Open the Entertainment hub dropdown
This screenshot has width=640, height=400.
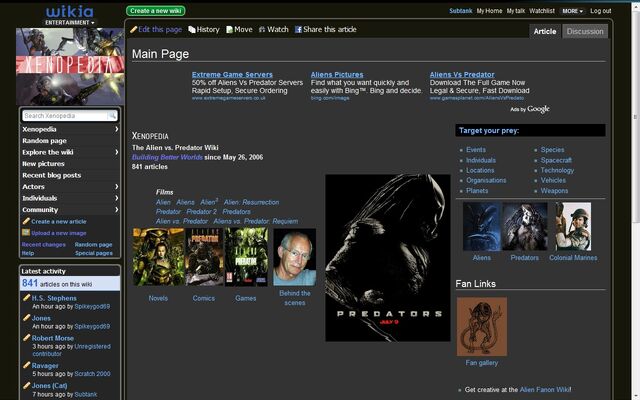coord(70,22)
